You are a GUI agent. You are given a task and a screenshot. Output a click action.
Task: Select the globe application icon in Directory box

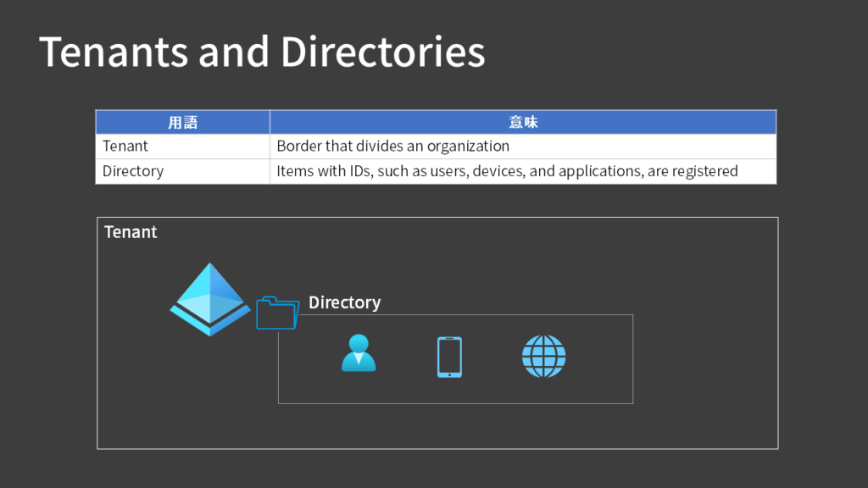[x=543, y=356]
